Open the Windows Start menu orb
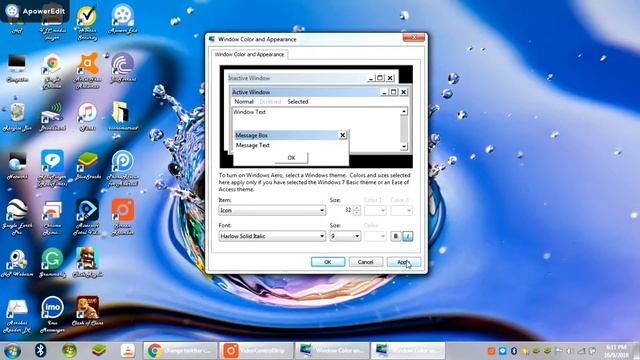The height and width of the screenshot is (360, 640). click(12, 351)
